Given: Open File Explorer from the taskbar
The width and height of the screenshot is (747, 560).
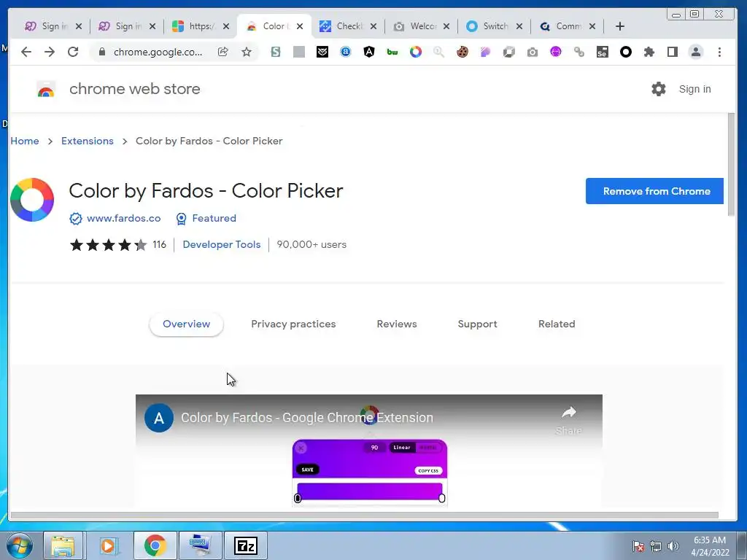Looking at the screenshot, I should tap(63, 545).
